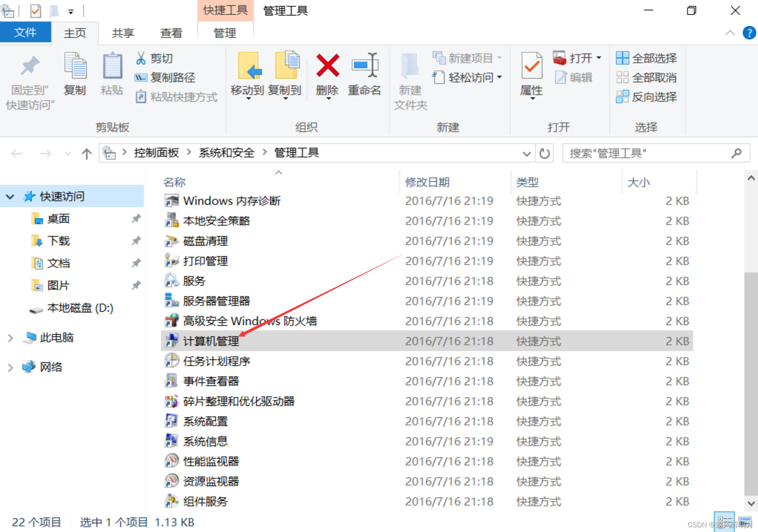758x532 pixels.
Task: Click the address bar refresh button
Action: 545,153
